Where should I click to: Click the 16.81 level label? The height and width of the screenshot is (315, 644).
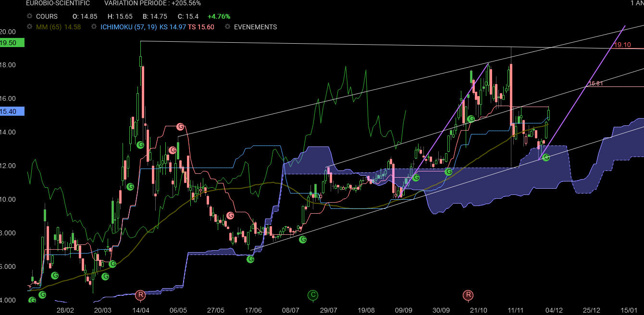pyautogui.click(x=596, y=84)
